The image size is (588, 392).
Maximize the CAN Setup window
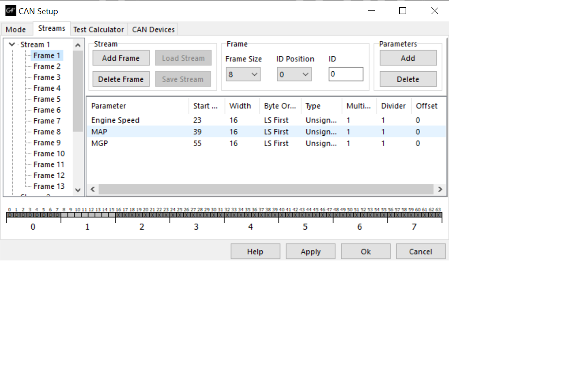[402, 11]
